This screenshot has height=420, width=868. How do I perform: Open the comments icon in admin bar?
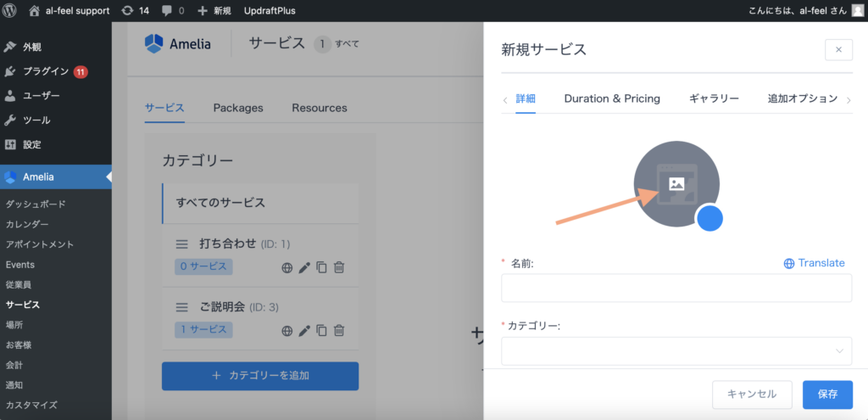point(174,11)
